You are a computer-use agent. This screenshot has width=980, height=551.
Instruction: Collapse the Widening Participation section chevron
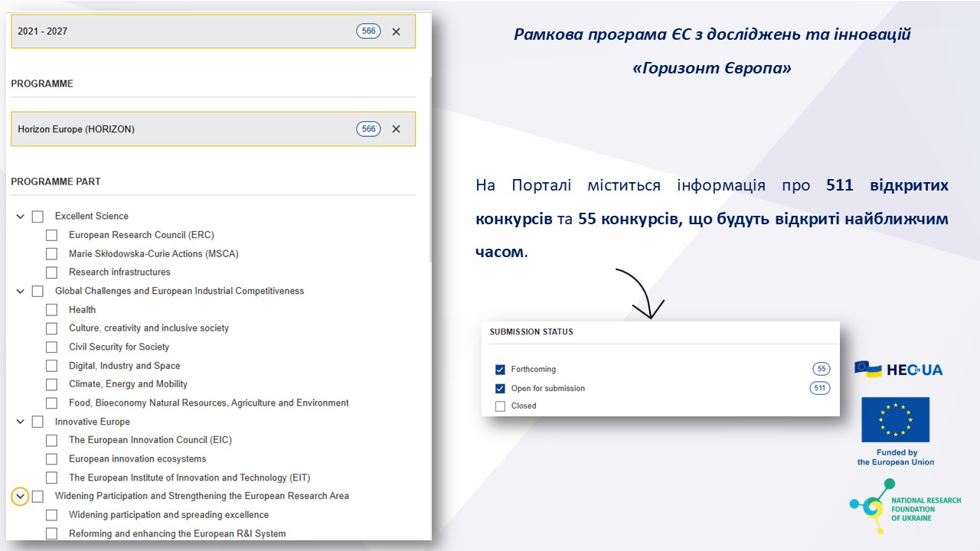(x=21, y=497)
